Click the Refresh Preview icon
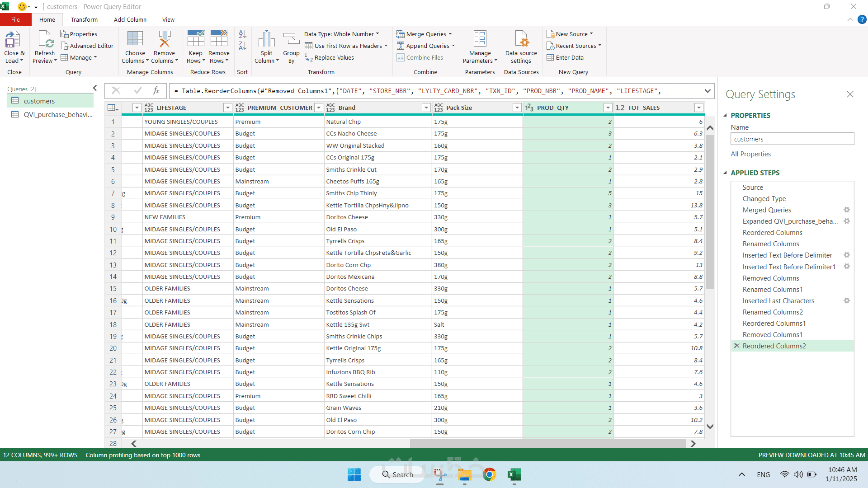 [45, 40]
